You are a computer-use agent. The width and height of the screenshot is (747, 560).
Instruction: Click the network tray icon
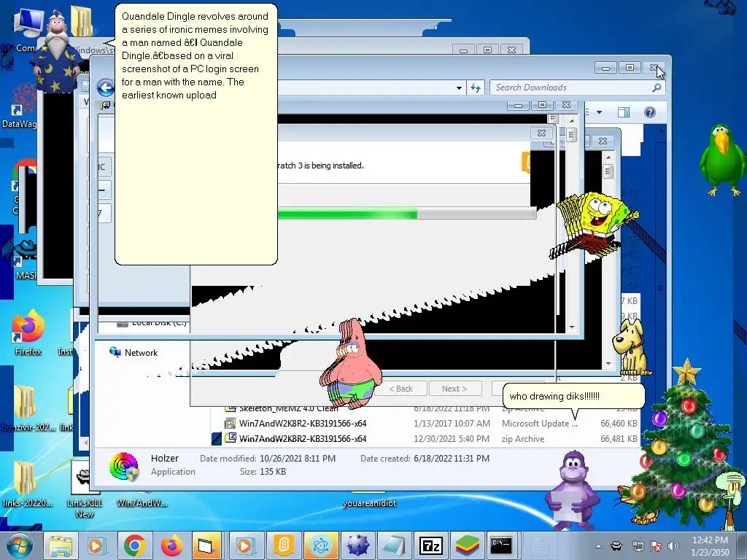638,546
